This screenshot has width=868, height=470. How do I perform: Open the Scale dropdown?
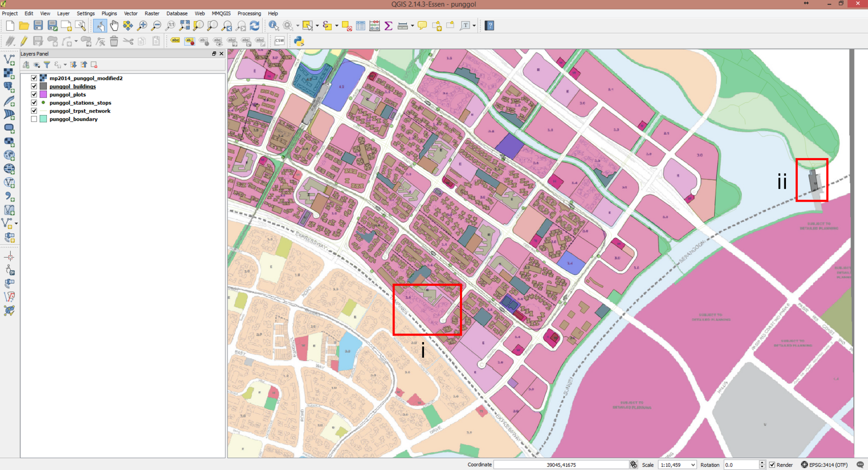[693, 465]
